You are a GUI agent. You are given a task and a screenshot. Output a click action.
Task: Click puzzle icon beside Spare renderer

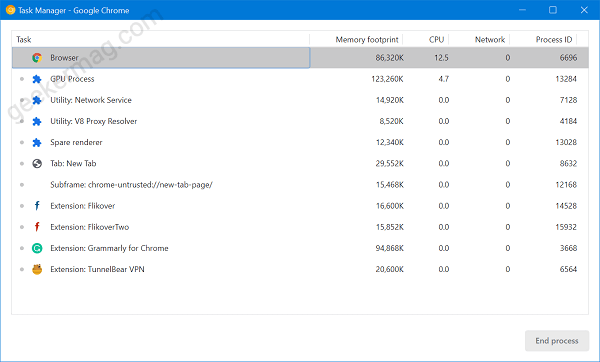pos(37,142)
